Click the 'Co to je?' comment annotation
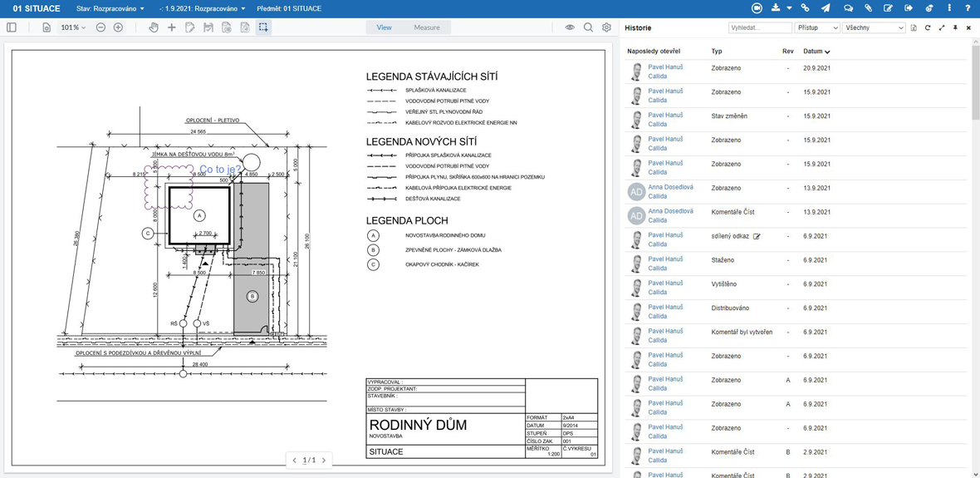The height and width of the screenshot is (478, 980). point(221,169)
